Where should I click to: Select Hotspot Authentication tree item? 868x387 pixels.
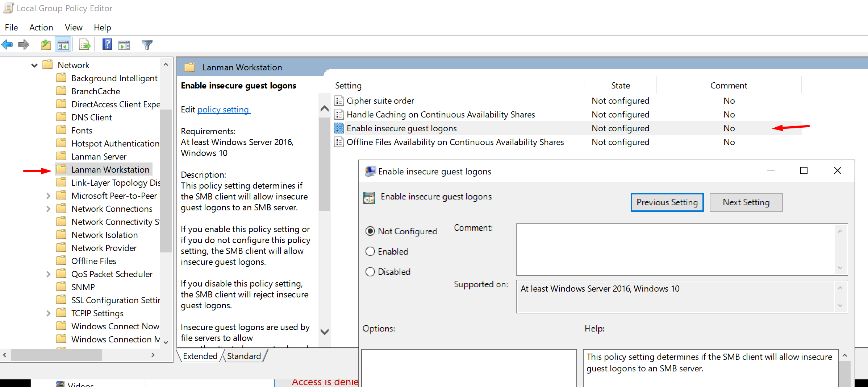(115, 144)
